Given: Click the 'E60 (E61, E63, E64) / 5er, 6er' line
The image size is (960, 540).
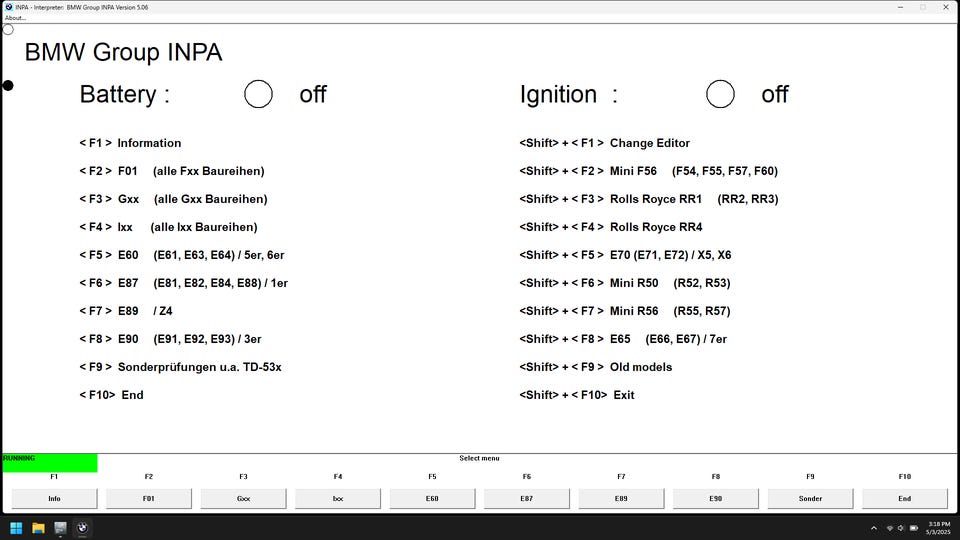Looking at the screenshot, I should click(x=182, y=255).
